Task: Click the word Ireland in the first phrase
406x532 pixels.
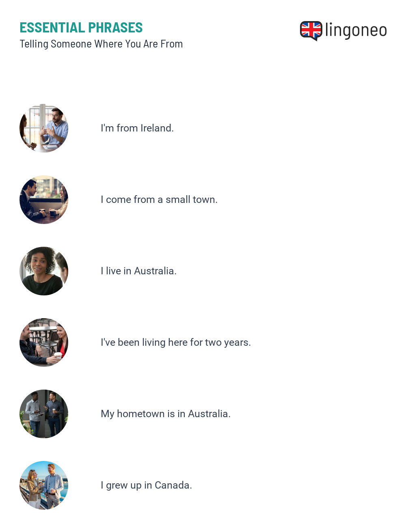Action: pyautogui.click(x=157, y=128)
